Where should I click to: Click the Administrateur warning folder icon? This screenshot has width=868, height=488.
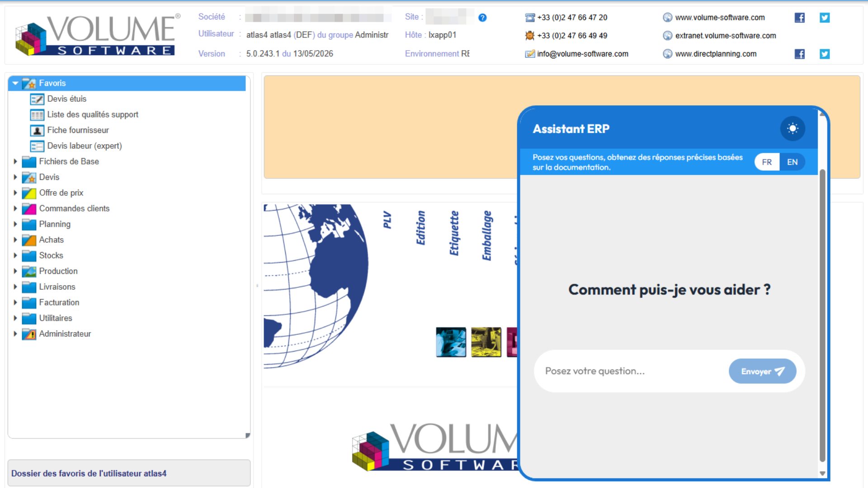pos(29,334)
